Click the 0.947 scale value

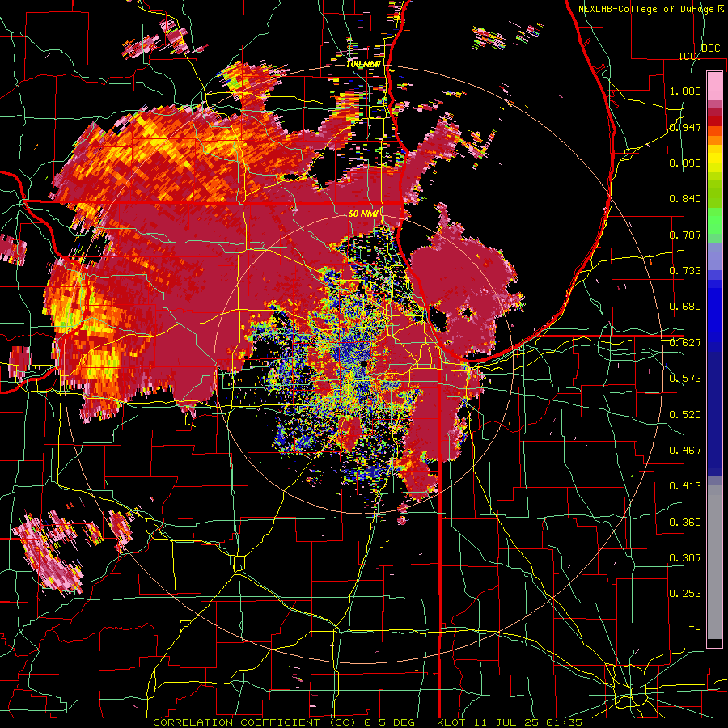685,127
